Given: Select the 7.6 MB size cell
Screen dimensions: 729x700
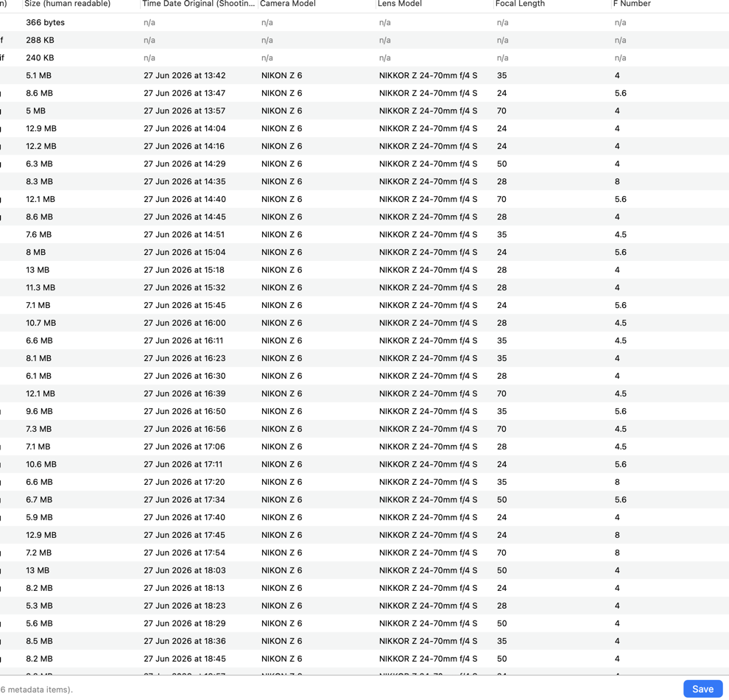Looking at the screenshot, I should [38, 234].
